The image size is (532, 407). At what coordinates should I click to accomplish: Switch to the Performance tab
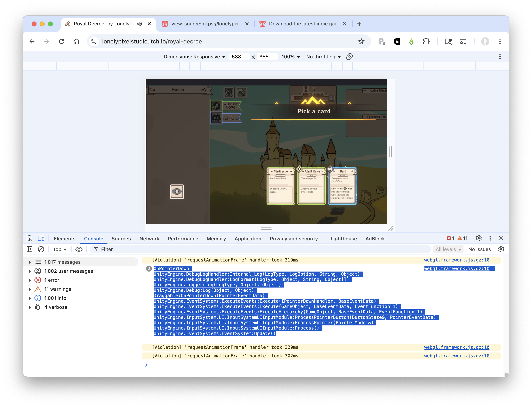pyautogui.click(x=183, y=239)
